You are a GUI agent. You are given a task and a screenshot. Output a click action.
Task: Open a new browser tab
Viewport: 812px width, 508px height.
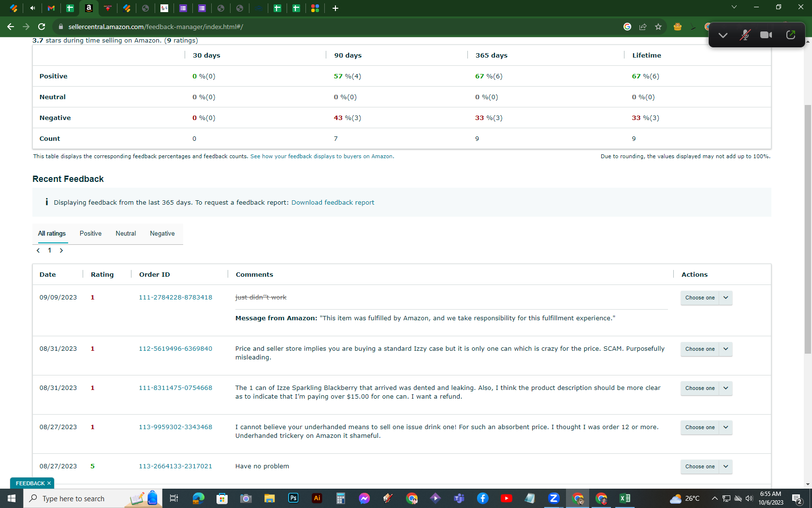pyautogui.click(x=335, y=8)
